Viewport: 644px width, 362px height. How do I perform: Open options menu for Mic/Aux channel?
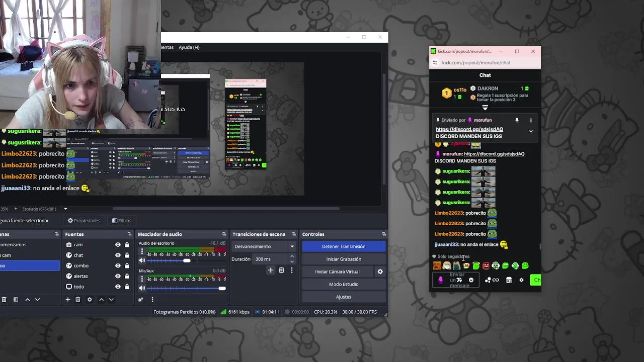(x=142, y=279)
